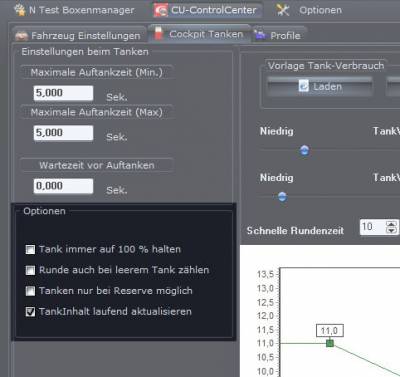400x377 pixels.
Task: Click the Profile tab icon
Action: click(260, 34)
